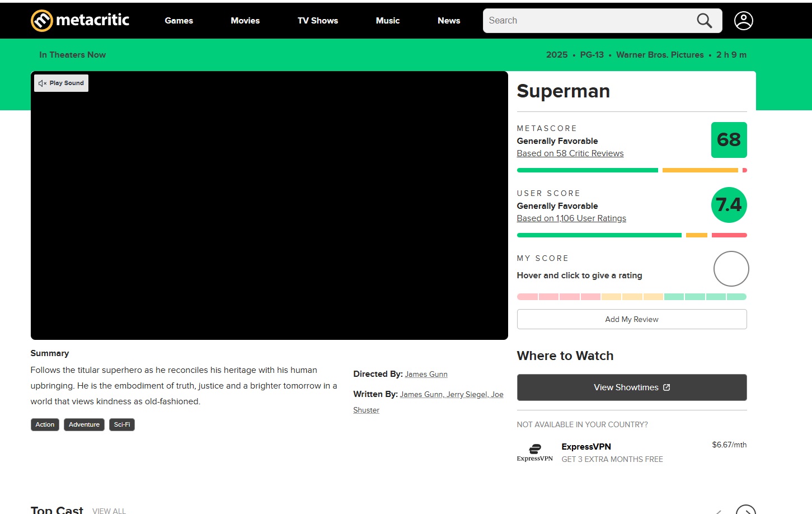Open Top Cast VIEW ALL link

point(109,511)
